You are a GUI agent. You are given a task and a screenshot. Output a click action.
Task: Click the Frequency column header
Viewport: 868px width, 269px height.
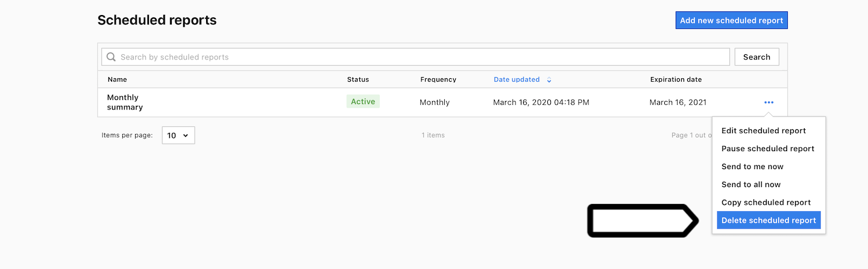coord(438,79)
